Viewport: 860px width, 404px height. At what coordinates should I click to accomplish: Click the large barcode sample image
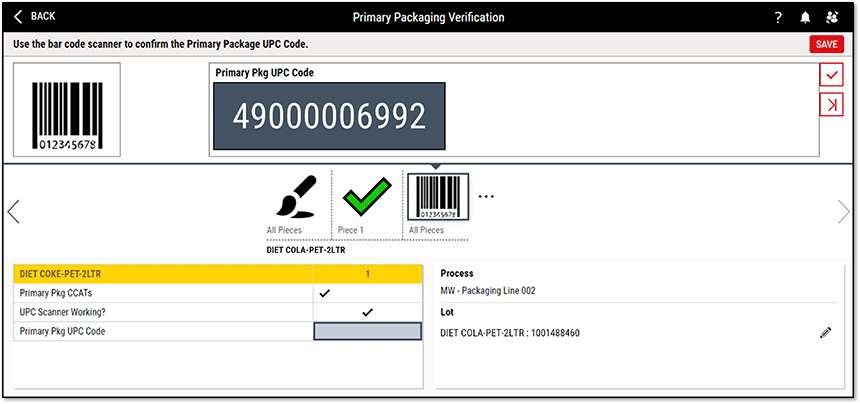(x=67, y=110)
